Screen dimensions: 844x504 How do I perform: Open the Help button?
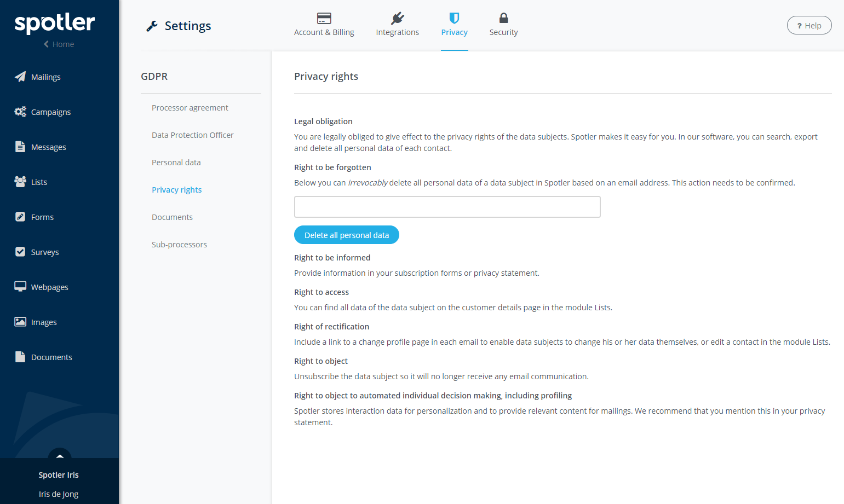(x=809, y=26)
